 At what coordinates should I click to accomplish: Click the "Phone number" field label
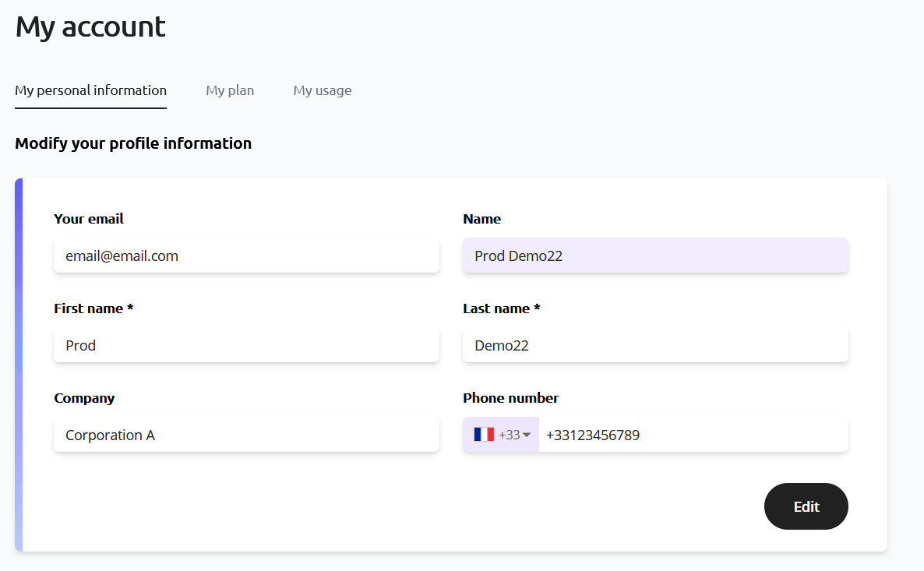[510, 398]
